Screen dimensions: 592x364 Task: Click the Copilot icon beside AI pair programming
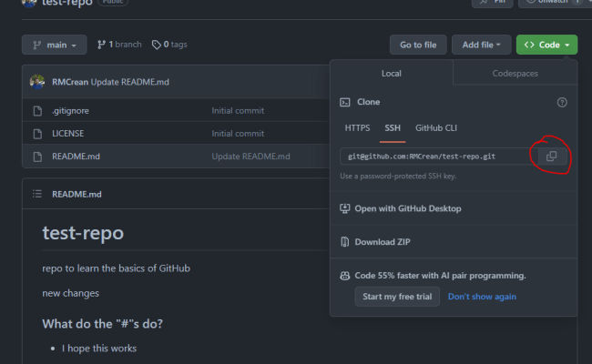point(344,276)
